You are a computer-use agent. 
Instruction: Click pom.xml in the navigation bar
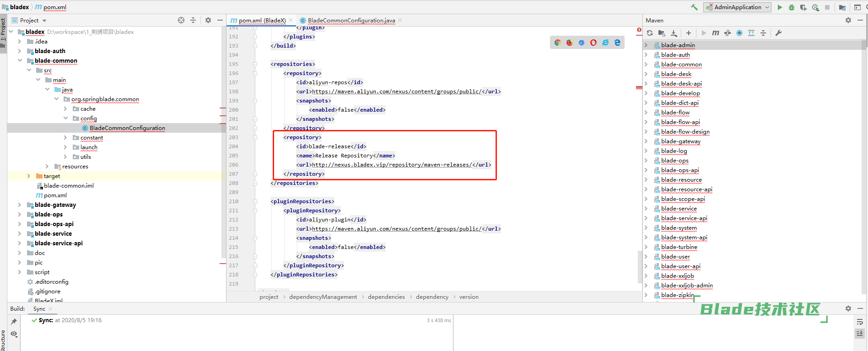coord(51,7)
